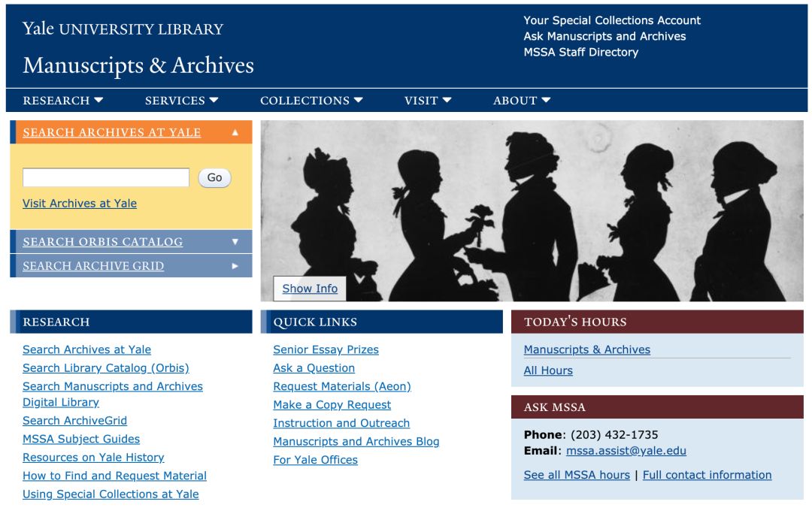The width and height of the screenshot is (812, 508).
Task: Open Using Special Collections at Yale link
Action: tap(111, 494)
